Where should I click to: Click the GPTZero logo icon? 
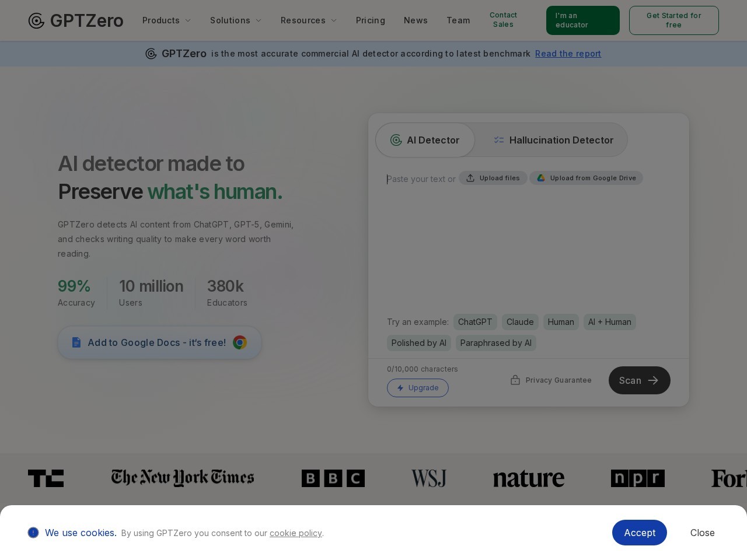pyautogui.click(x=36, y=20)
